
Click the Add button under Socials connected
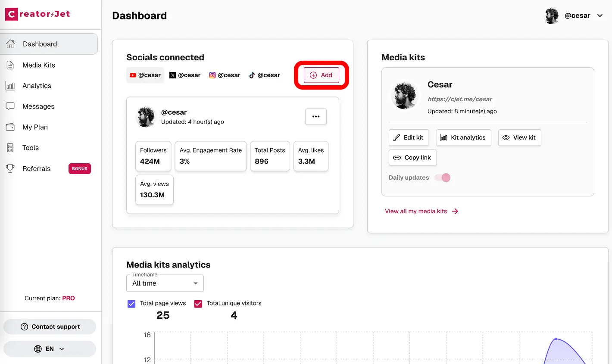coord(321,75)
